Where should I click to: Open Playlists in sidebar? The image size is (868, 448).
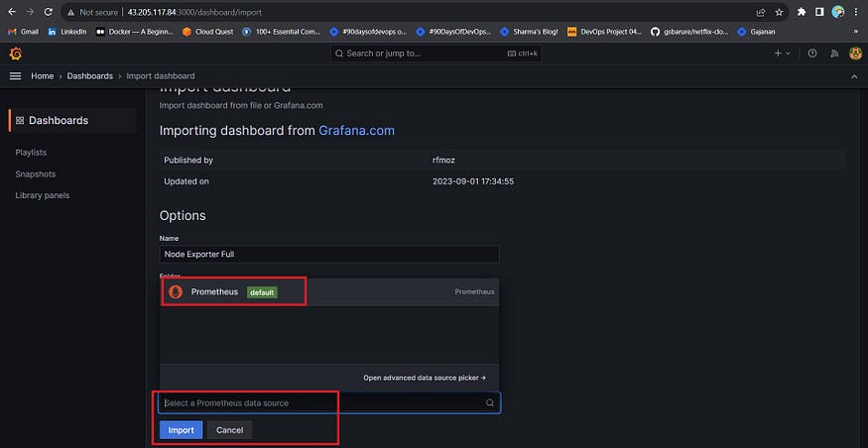click(x=31, y=152)
